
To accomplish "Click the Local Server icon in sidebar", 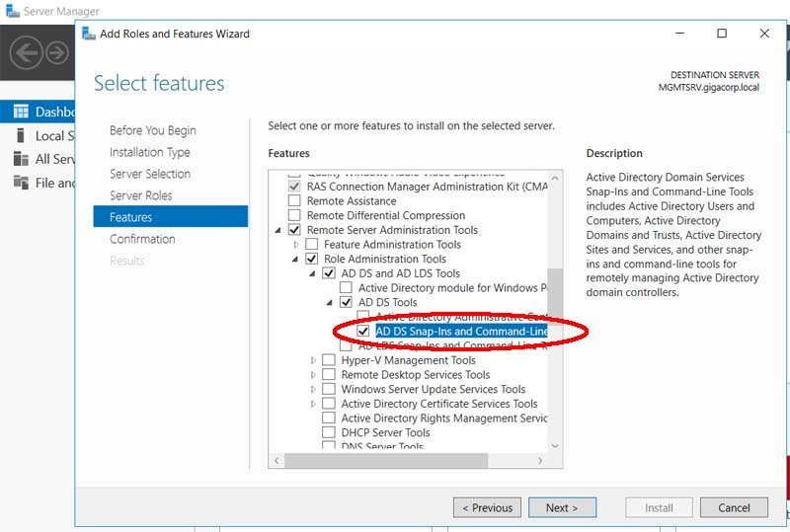I will [21, 135].
